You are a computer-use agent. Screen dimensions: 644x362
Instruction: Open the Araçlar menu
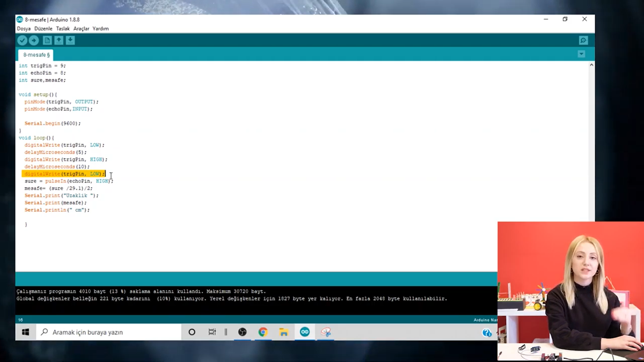[x=82, y=28]
